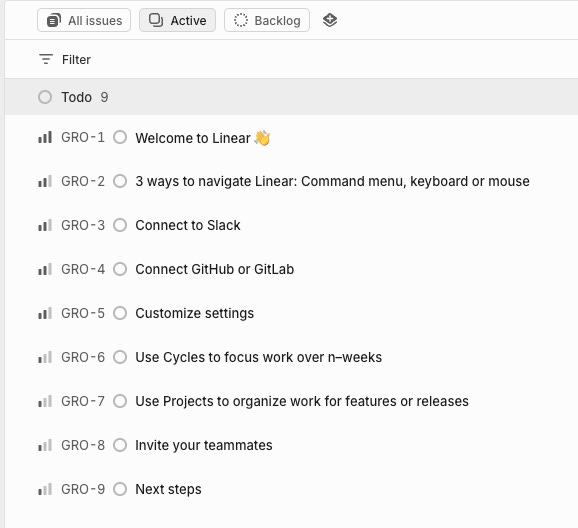Viewport: 578px width, 528px height.
Task: Change status circle of GRO-2
Action: coord(120,181)
